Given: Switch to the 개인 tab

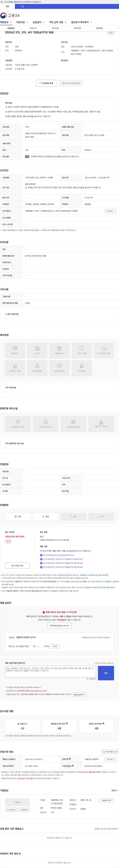Looking at the screenshot, I should (x=7, y=6).
